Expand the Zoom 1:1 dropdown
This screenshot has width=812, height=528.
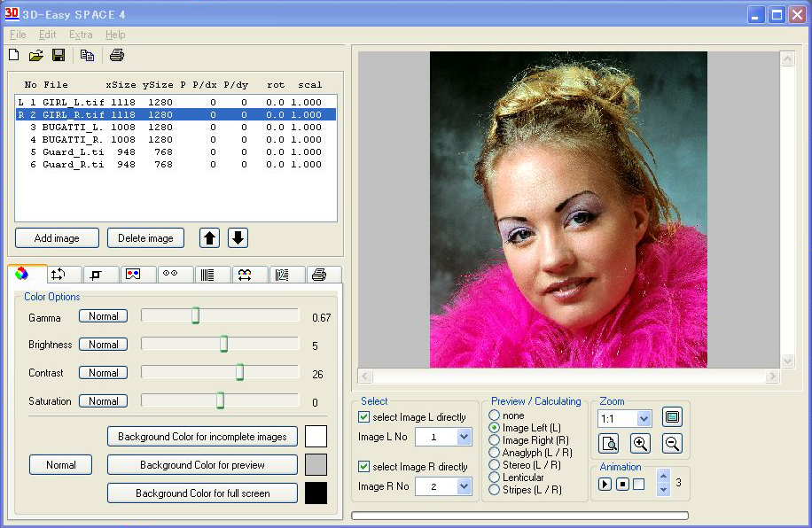pos(644,418)
